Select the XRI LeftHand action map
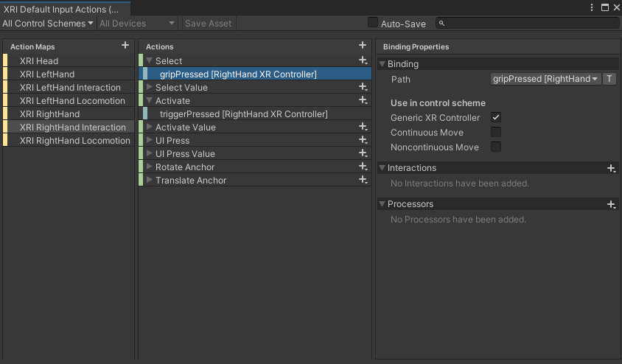Image resolution: width=622 pixels, height=364 pixels. pyautogui.click(x=69, y=74)
